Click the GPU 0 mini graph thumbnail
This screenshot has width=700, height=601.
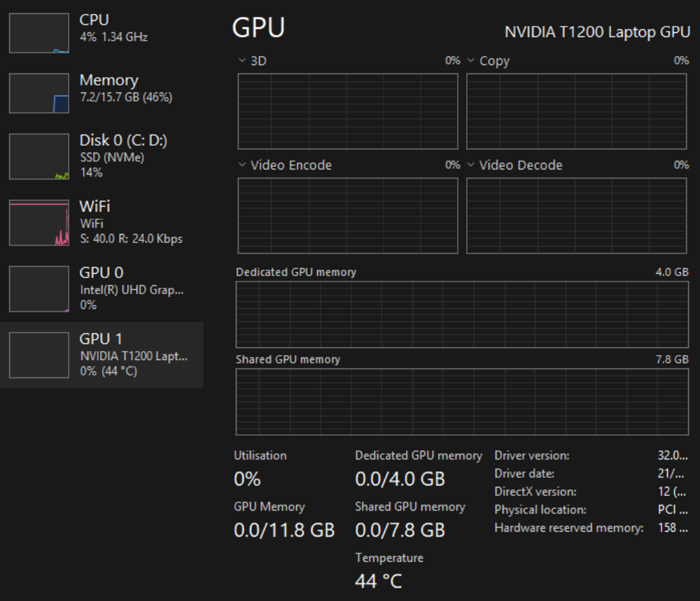coord(39,289)
